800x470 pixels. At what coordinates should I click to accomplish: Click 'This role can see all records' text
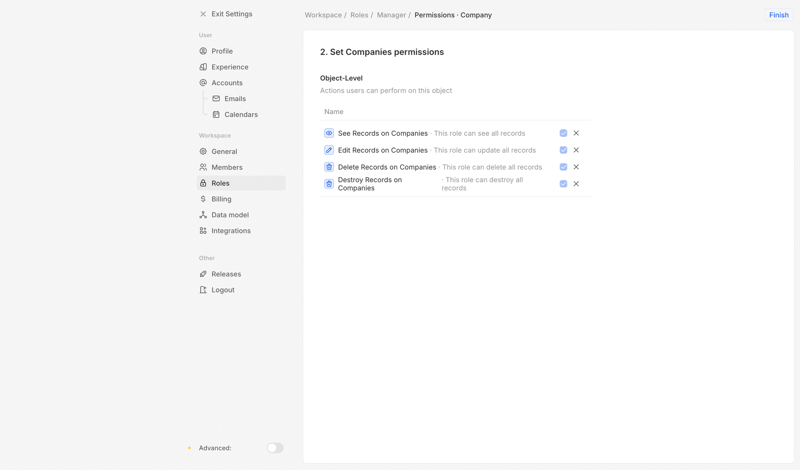coord(480,133)
